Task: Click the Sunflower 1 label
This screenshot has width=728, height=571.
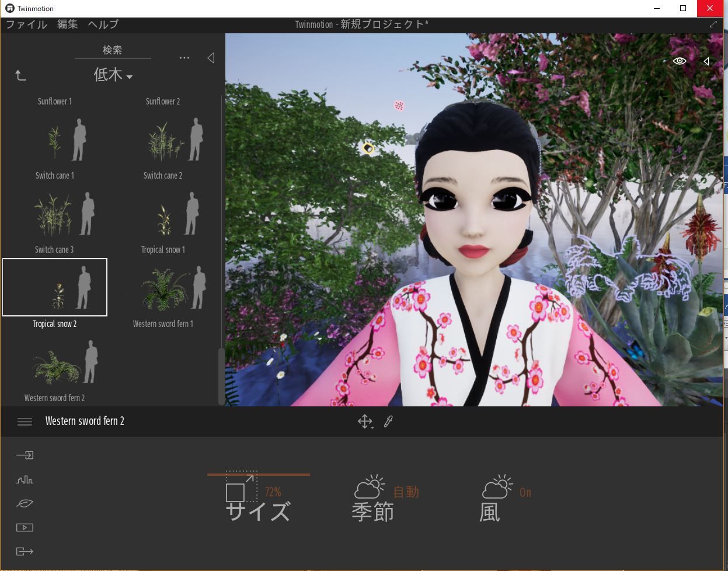Action: (55, 102)
